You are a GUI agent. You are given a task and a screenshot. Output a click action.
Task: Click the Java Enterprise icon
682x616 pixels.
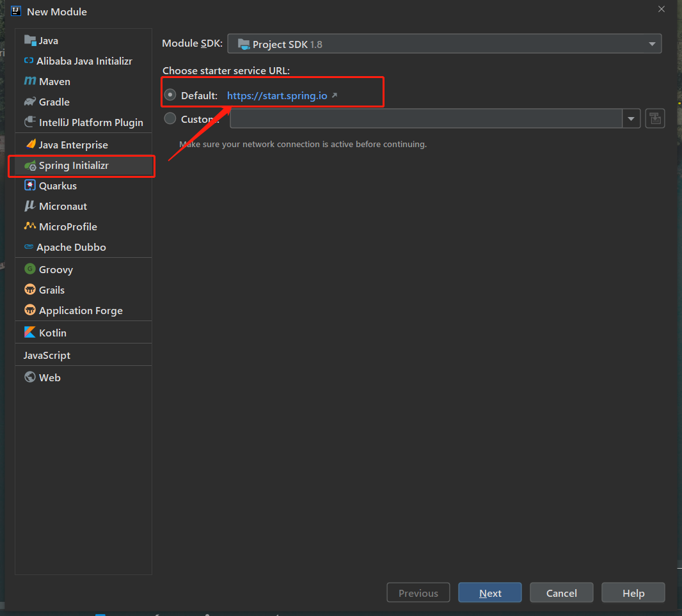(31, 145)
